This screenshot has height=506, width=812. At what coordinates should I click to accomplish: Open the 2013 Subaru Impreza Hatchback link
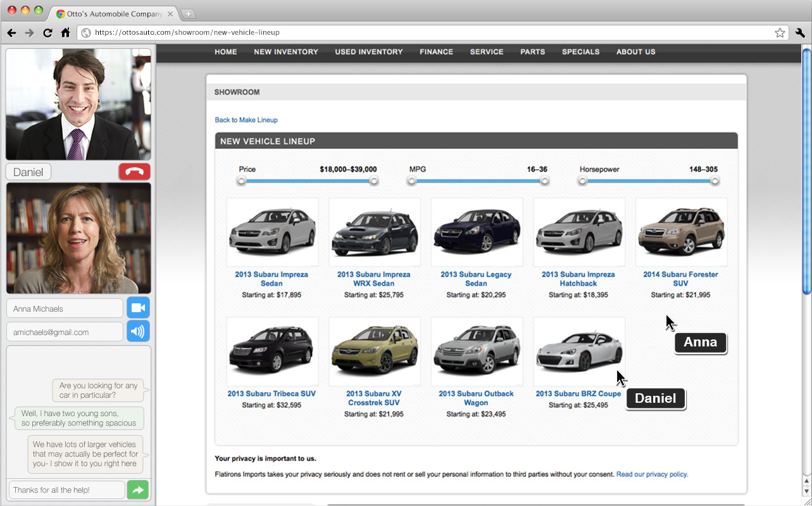tap(578, 279)
